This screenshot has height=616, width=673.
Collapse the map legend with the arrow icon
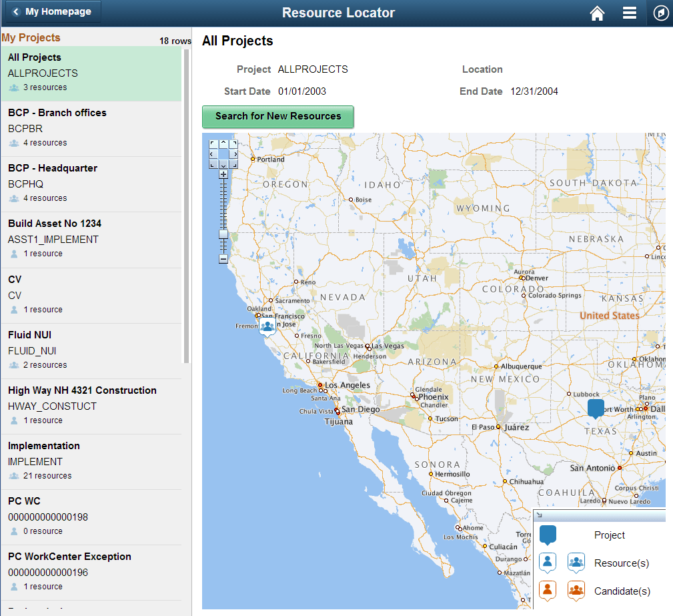(x=539, y=515)
